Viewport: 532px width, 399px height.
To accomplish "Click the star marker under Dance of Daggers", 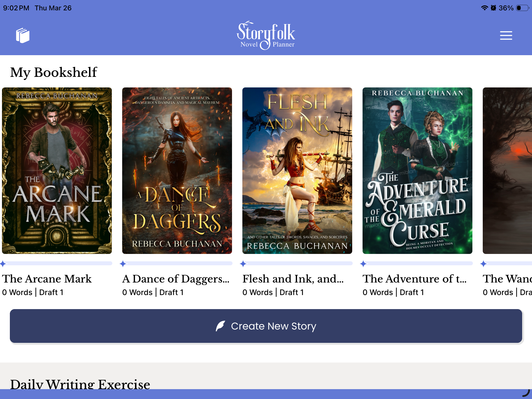I will [x=123, y=264].
